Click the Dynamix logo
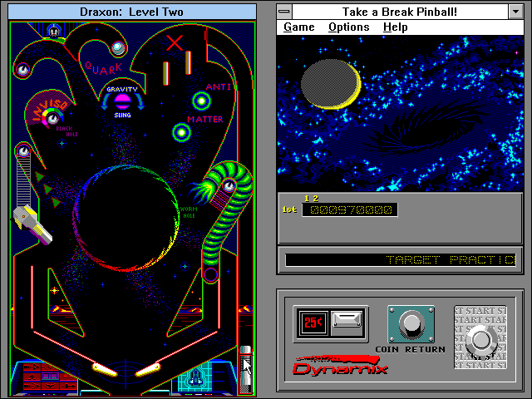This screenshot has height=399, width=532. click(x=340, y=366)
